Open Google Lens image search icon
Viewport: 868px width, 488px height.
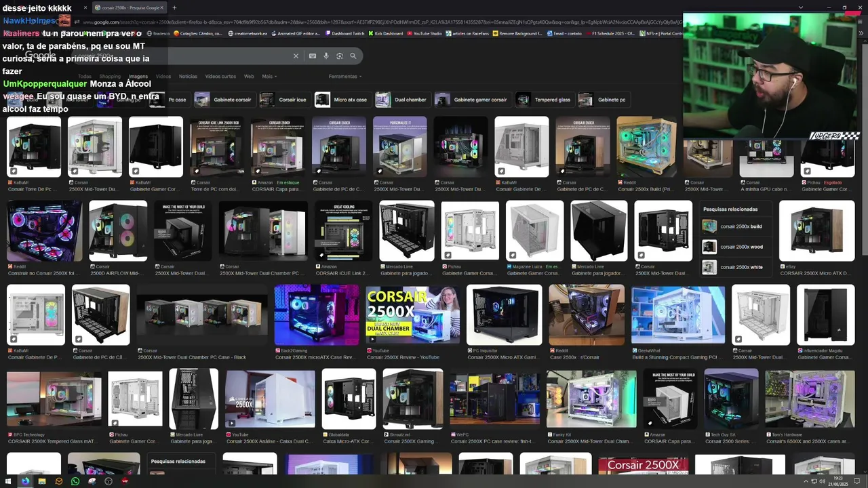click(x=340, y=56)
